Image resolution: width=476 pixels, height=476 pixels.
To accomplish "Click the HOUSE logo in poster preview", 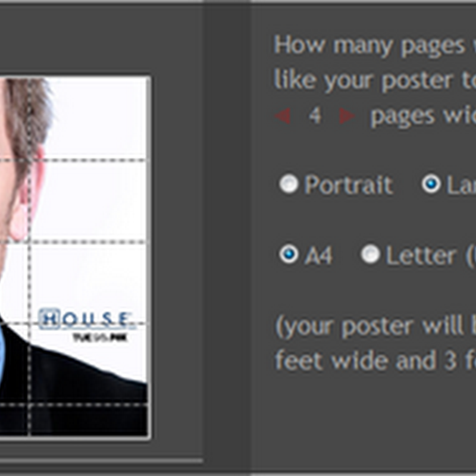I will coord(84,320).
